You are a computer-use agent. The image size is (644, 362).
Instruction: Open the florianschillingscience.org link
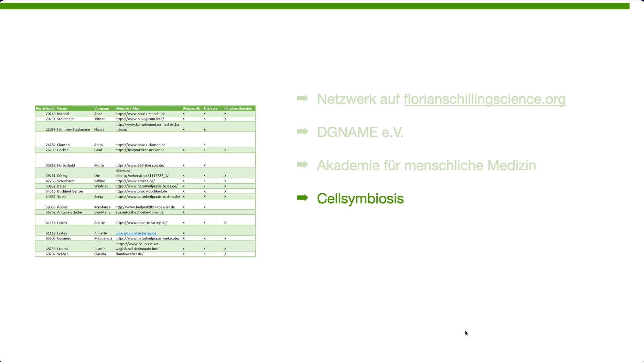(484, 99)
